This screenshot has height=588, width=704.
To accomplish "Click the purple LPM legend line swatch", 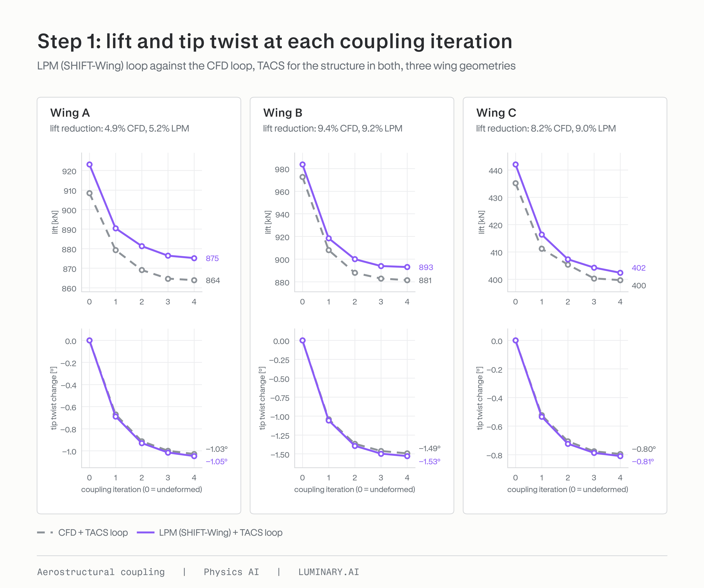I will click(x=145, y=532).
